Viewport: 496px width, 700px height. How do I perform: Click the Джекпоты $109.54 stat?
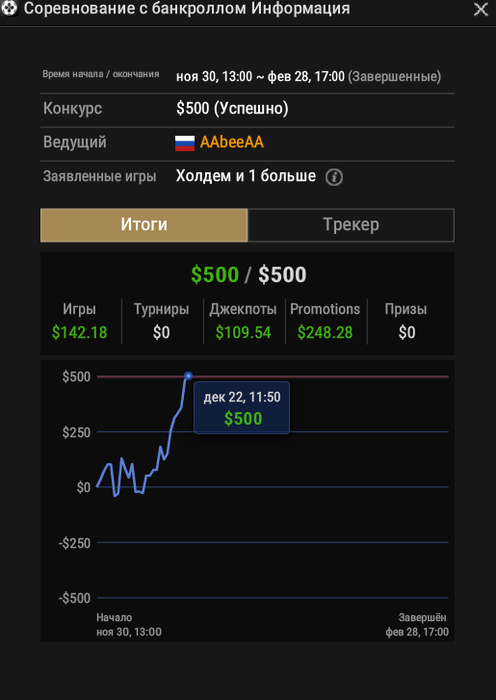[243, 321]
